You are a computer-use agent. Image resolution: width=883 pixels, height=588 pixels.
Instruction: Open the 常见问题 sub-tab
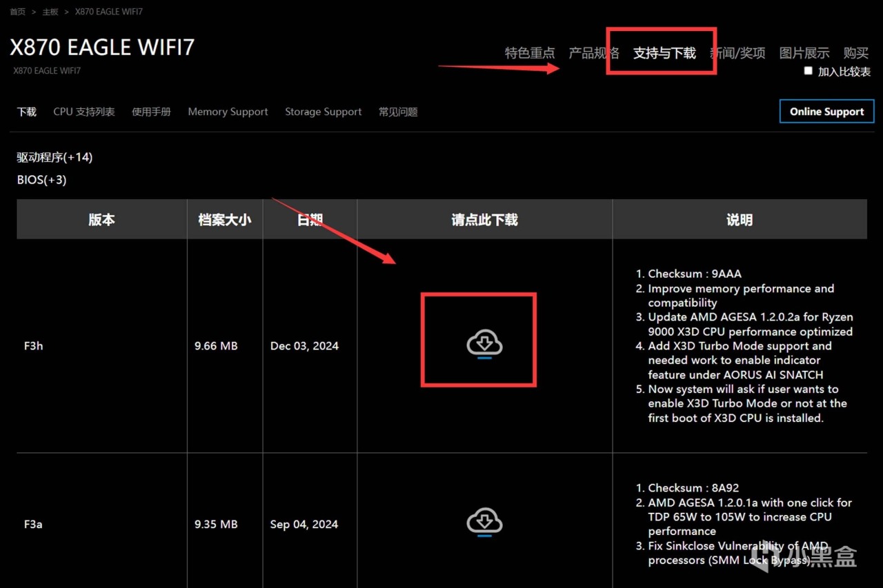coord(398,112)
